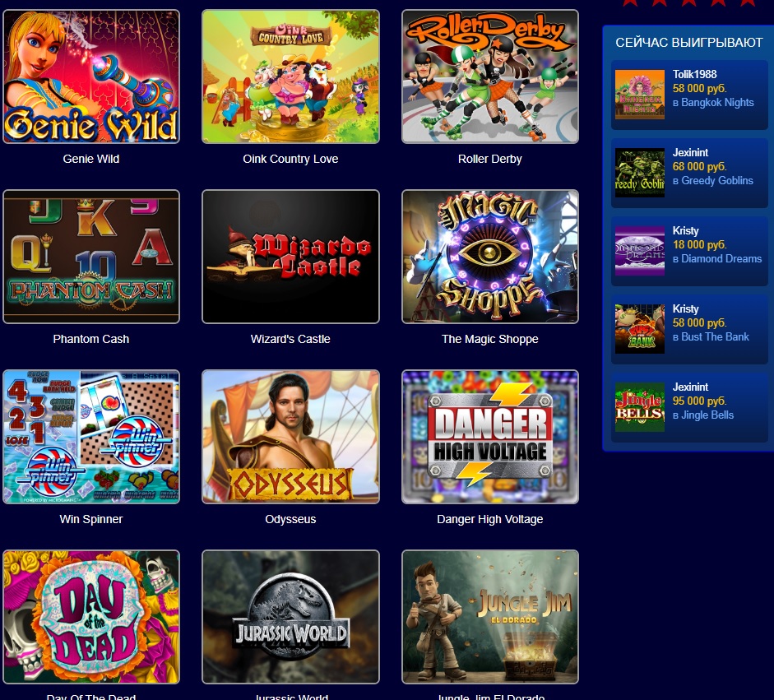
Task: Click the Bust The Bank link
Action: click(x=715, y=336)
